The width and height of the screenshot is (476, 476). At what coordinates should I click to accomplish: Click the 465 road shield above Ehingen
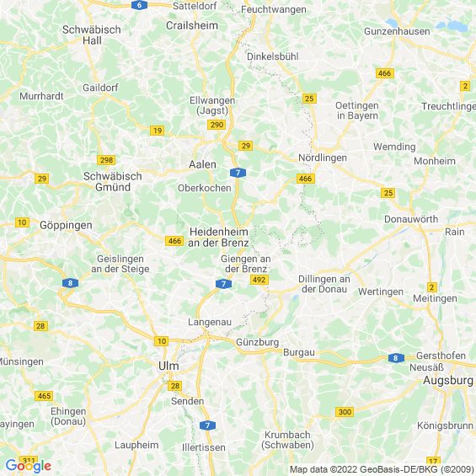click(44, 396)
